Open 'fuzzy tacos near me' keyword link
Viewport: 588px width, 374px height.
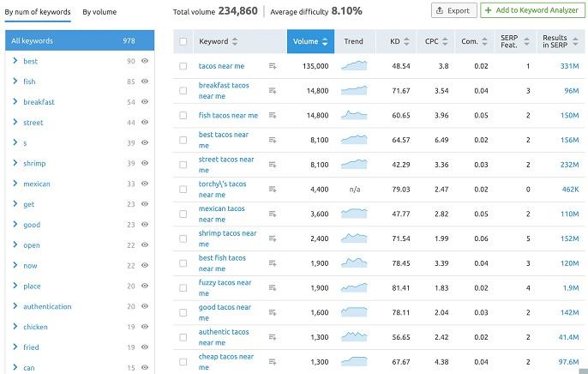click(225, 287)
